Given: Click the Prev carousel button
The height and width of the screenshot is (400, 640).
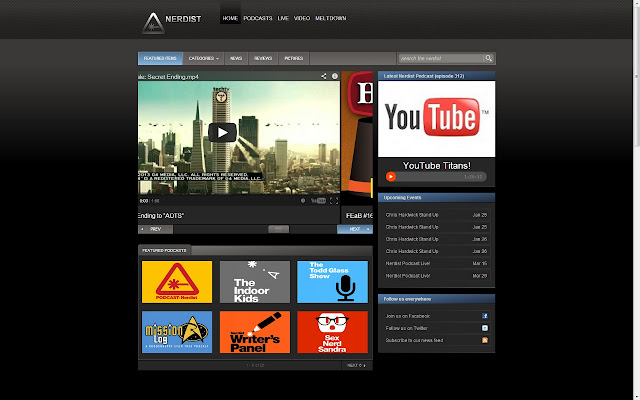Looking at the screenshot, I should pos(155,229).
